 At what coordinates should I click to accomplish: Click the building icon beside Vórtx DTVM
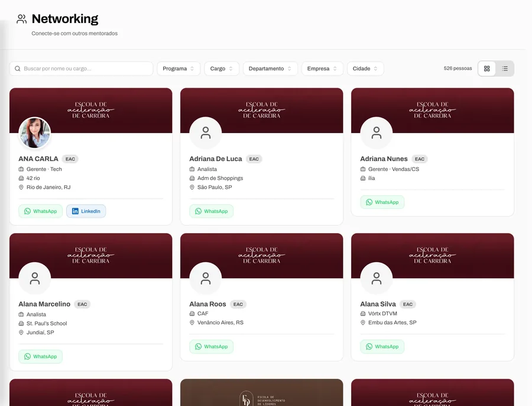tap(363, 314)
